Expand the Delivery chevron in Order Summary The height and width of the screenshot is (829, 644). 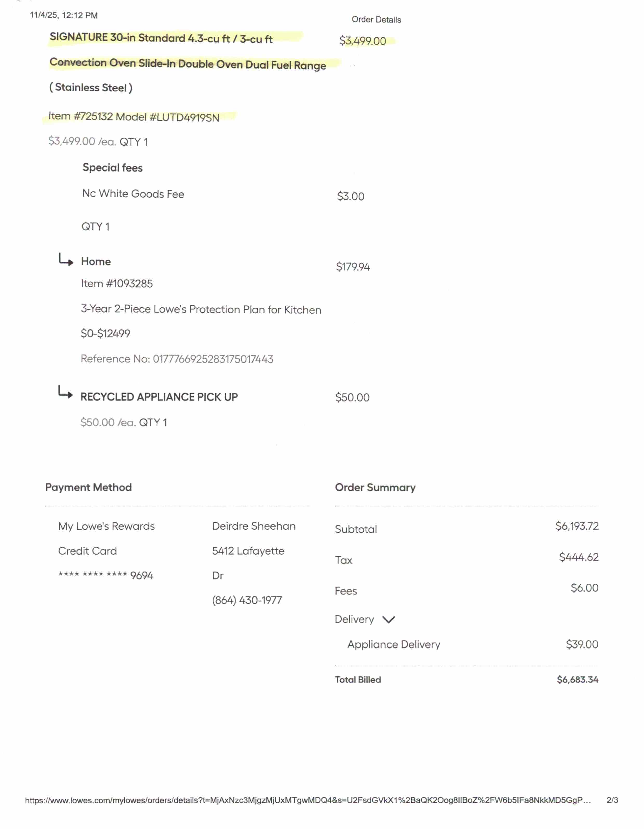coord(388,620)
